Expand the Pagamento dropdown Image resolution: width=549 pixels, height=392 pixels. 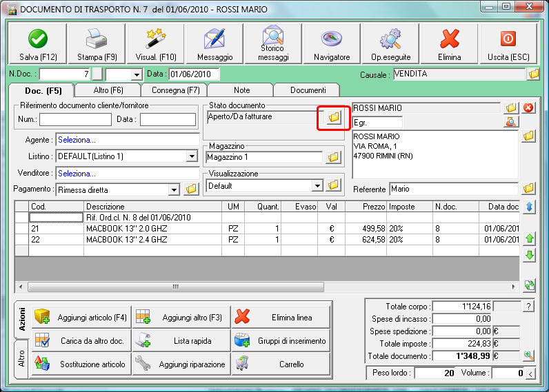tap(174, 190)
